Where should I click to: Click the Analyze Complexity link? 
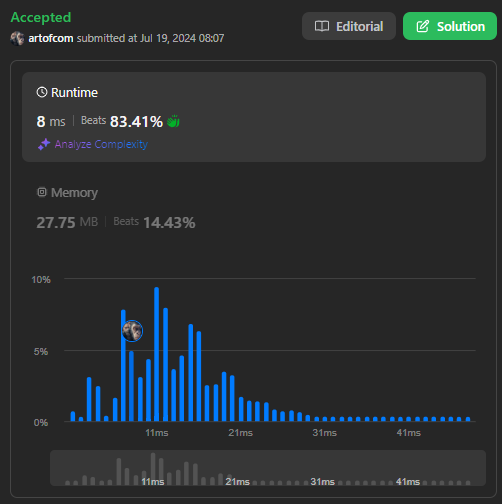click(x=101, y=144)
